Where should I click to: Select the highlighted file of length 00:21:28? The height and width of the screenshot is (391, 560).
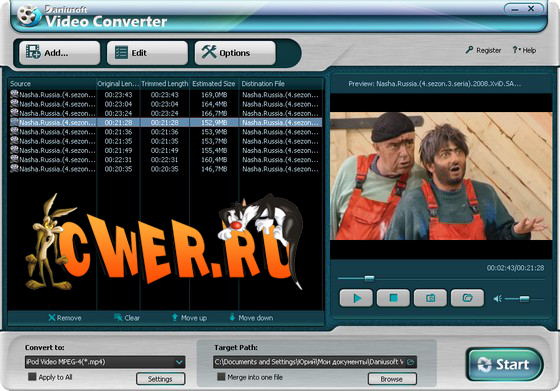[x=165, y=122]
